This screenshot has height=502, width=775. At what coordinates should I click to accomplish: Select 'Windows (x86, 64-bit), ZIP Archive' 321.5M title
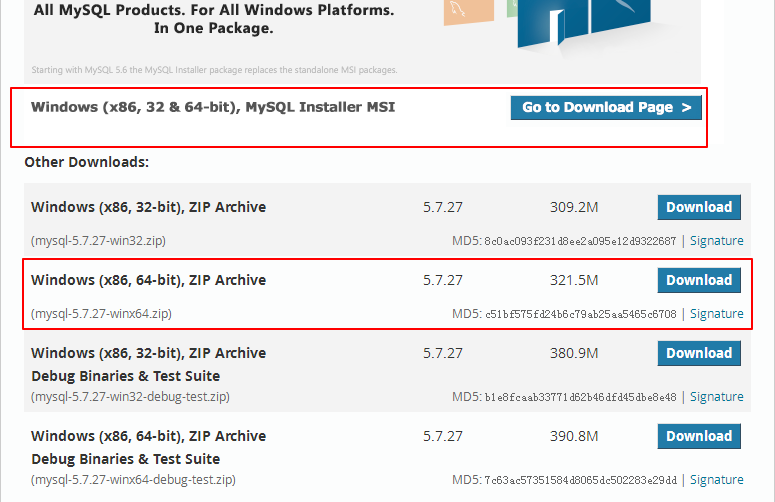(x=148, y=280)
